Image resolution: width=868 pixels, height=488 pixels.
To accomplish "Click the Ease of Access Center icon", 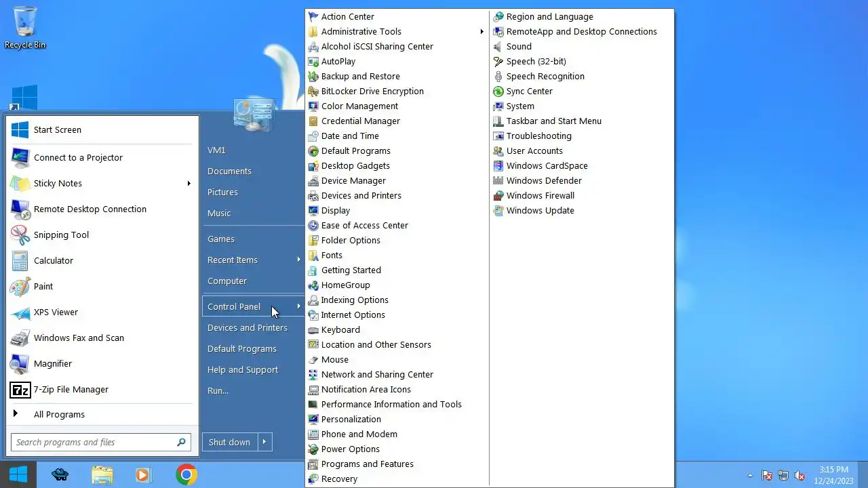I will [313, 225].
